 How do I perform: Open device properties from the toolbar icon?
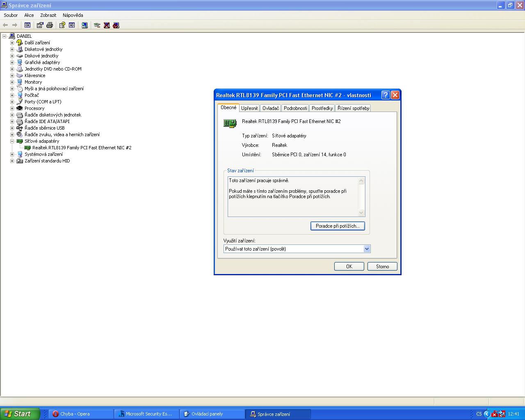[x=40, y=25]
